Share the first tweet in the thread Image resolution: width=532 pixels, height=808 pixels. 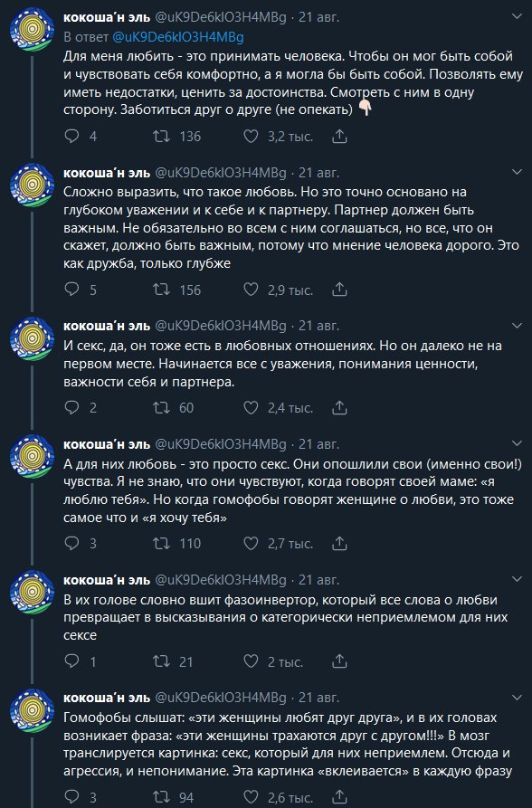(339, 136)
